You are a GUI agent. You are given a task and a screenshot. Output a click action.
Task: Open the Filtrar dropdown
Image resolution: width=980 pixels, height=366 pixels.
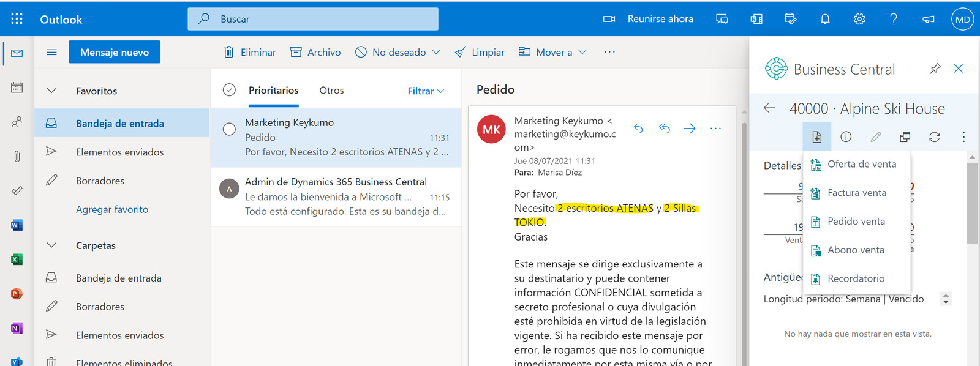426,91
